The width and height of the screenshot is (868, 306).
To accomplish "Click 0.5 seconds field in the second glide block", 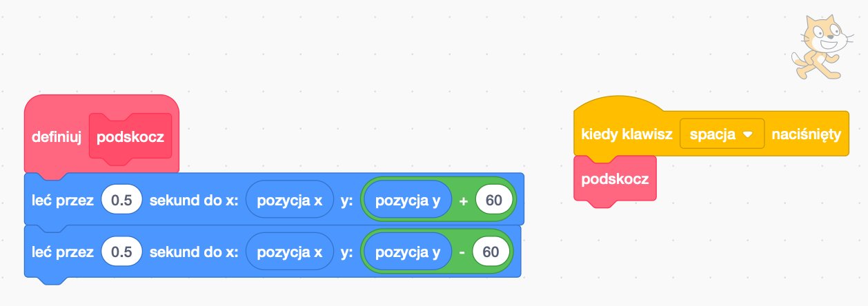I will [121, 252].
